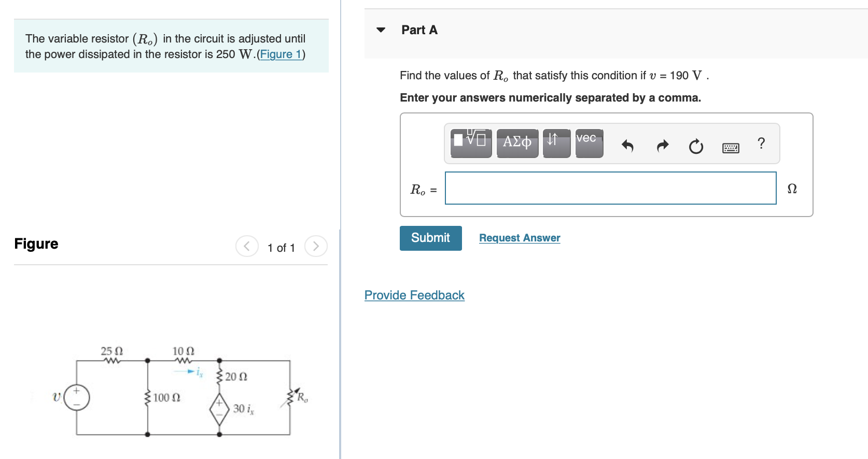Click the Request Answer link
868x459 pixels.
point(519,238)
